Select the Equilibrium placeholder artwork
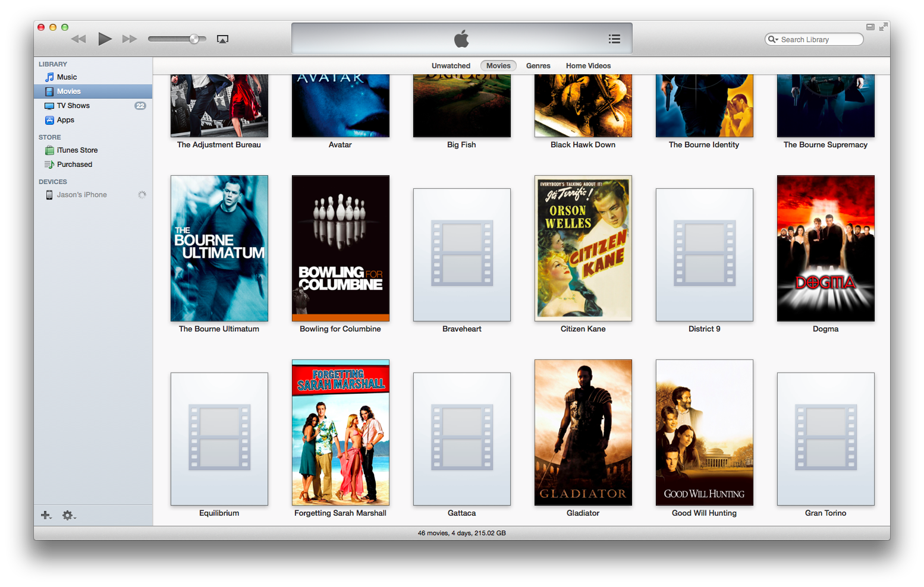 219,439
